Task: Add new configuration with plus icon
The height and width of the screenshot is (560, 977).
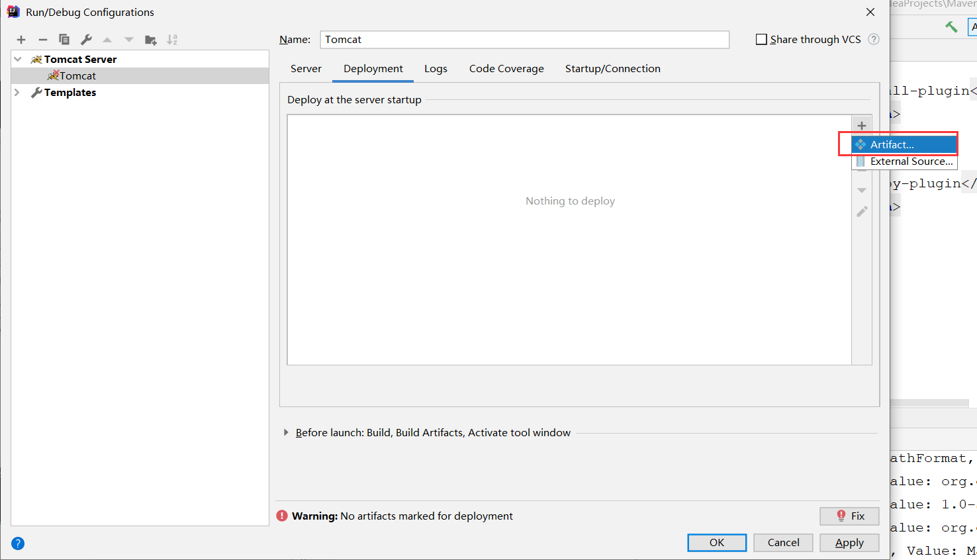Action: click(21, 40)
